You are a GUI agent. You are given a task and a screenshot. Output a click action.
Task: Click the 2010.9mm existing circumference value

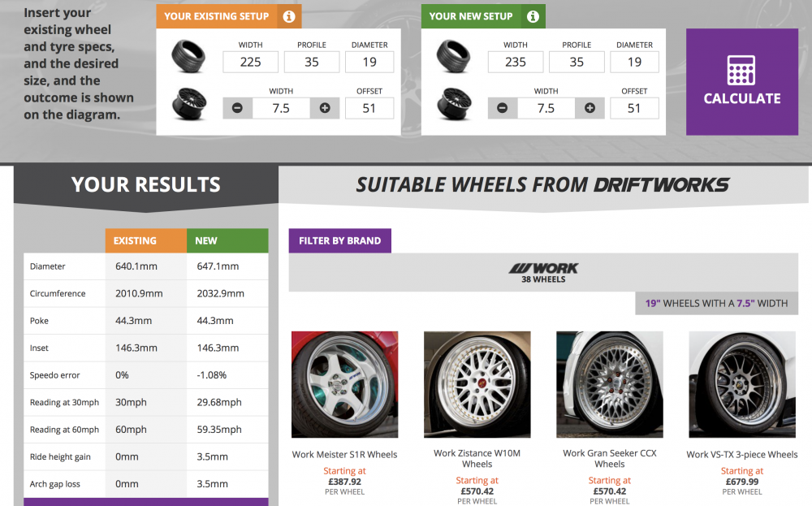pos(139,294)
